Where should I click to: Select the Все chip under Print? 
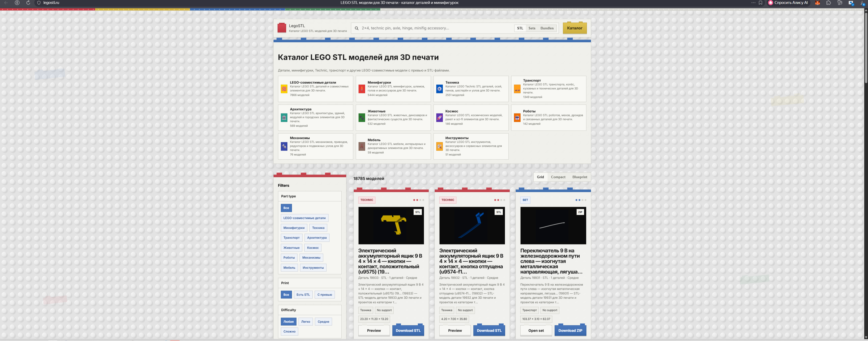pos(286,295)
